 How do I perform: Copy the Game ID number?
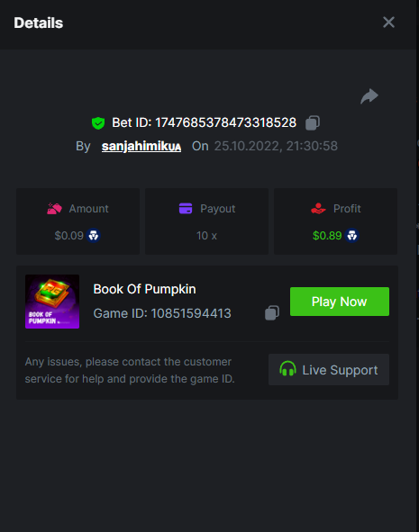(272, 313)
